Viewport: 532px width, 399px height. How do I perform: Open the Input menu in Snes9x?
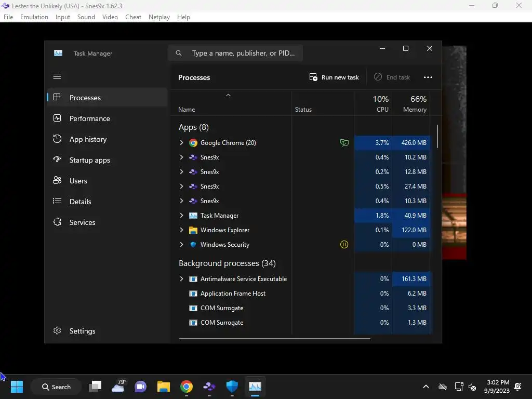point(63,17)
